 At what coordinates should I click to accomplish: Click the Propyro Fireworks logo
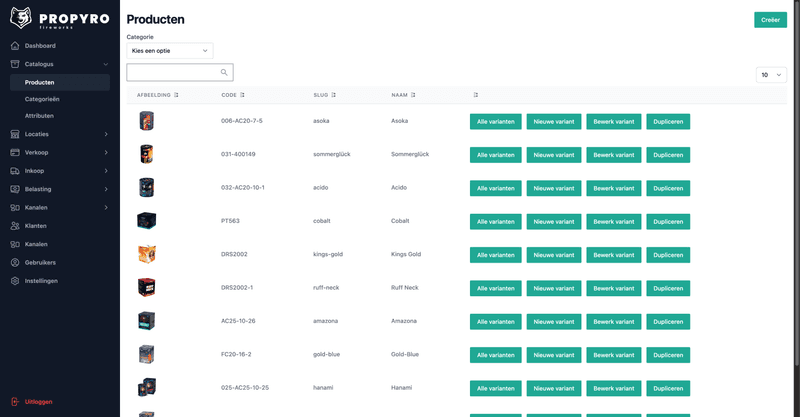point(48,17)
